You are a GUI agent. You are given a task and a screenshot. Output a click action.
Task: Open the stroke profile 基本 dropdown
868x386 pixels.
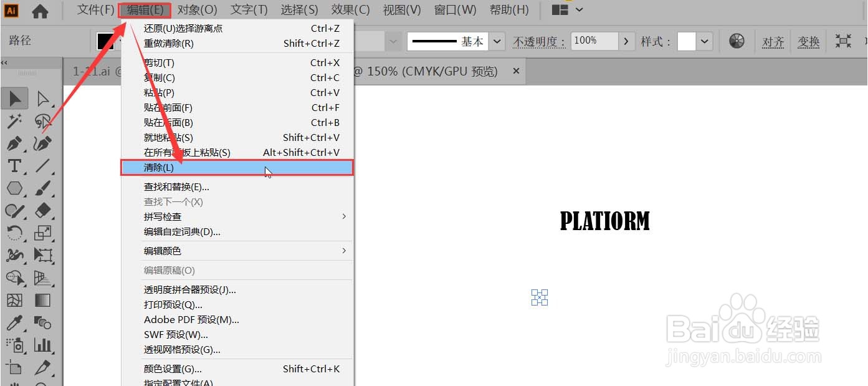click(x=497, y=41)
